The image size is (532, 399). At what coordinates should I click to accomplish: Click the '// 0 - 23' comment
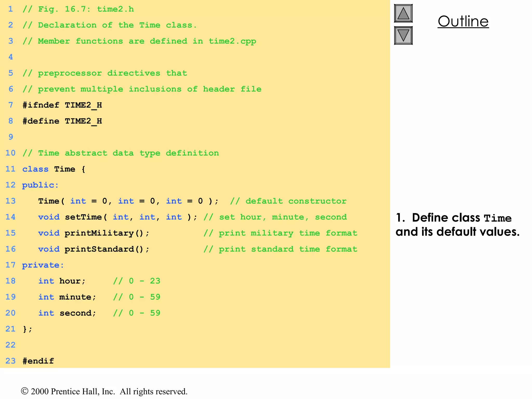[137, 281]
